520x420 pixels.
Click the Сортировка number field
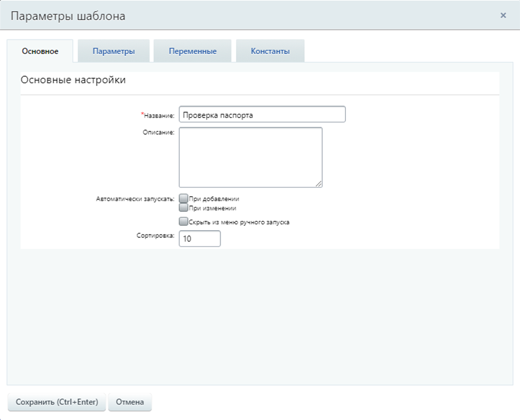pyautogui.click(x=200, y=239)
